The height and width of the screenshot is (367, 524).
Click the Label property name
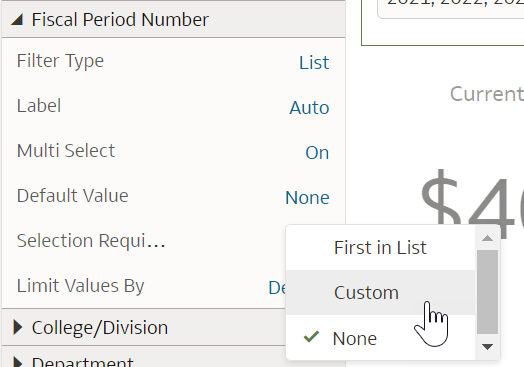click(x=39, y=106)
